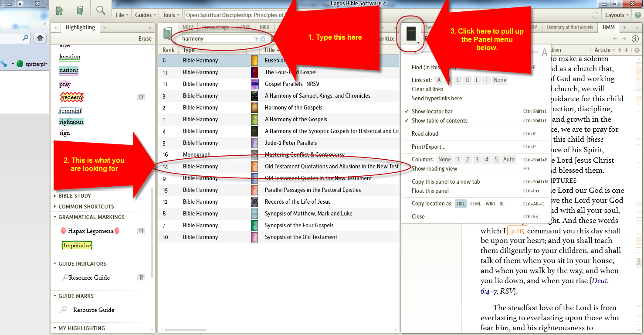Open the Logos Home page icon

(59, 10)
